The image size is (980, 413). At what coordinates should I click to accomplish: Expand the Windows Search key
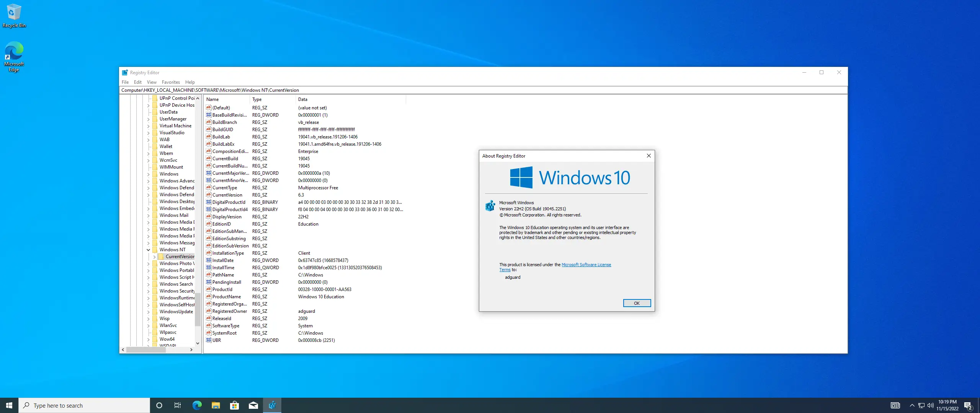149,284
